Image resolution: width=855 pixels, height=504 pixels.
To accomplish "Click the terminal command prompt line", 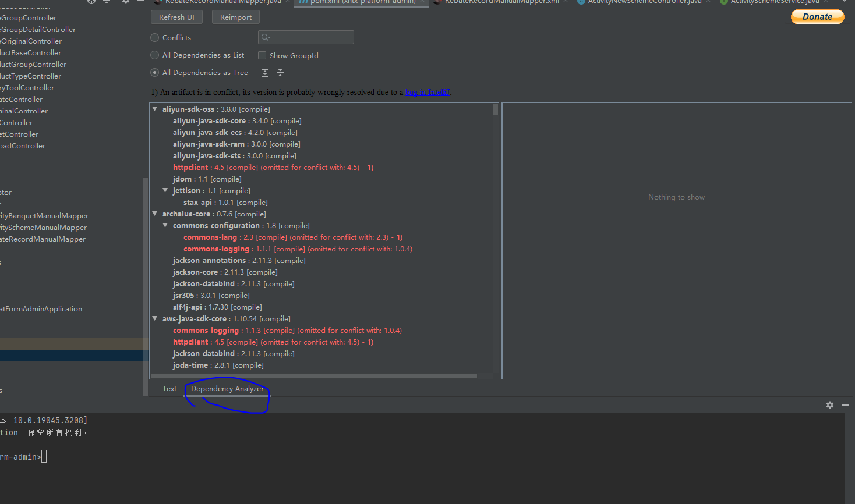I will pyautogui.click(x=23, y=457).
